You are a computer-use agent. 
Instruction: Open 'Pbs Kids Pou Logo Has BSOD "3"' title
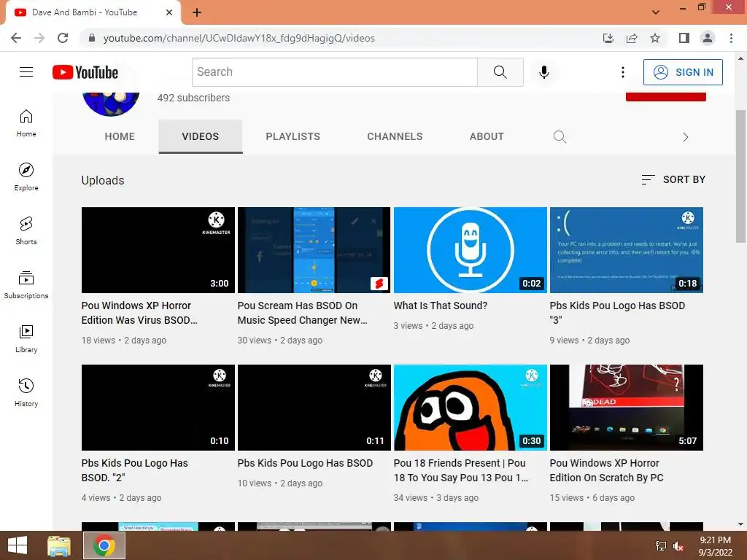click(617, 313)
